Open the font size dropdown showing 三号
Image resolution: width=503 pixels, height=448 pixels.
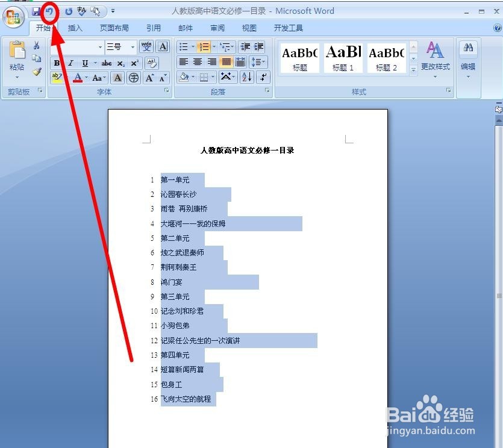pyautogui.click(x=134, y=46)
